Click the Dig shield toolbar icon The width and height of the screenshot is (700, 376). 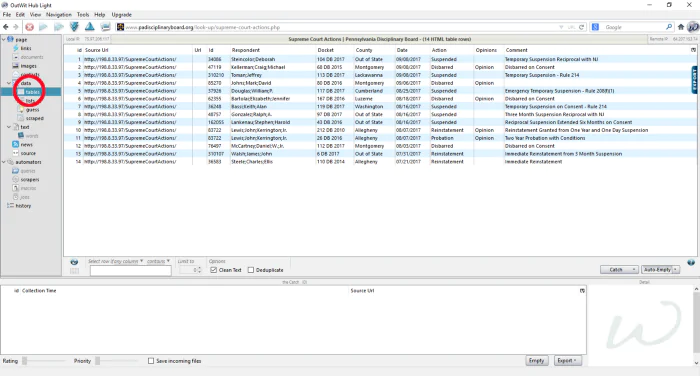coord(74,27)
